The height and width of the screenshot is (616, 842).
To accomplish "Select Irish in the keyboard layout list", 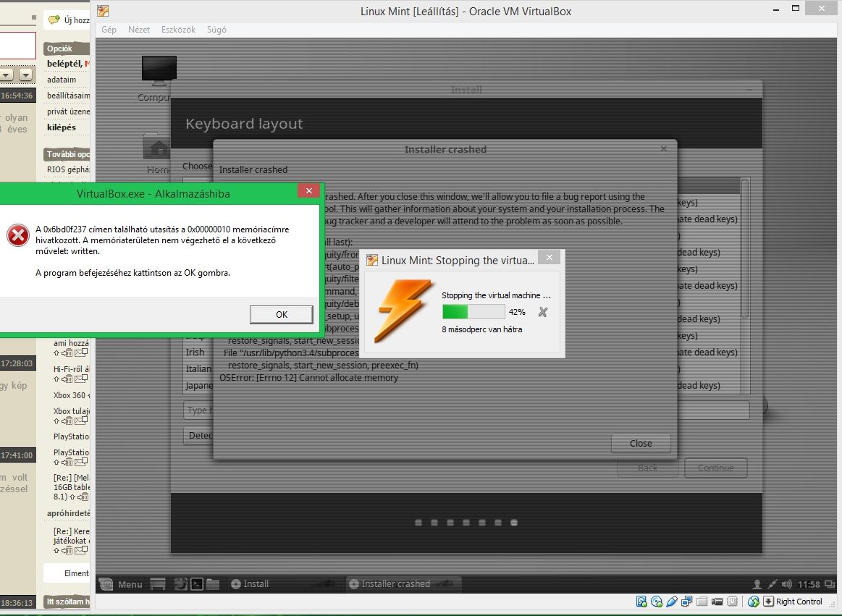I will [195, 353].
